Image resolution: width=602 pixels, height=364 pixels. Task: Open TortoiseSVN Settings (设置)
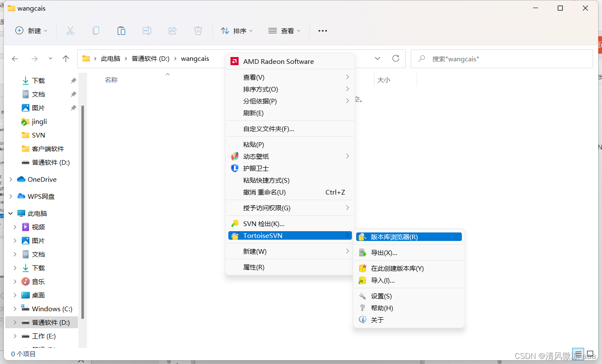click(x=409, y=296)
